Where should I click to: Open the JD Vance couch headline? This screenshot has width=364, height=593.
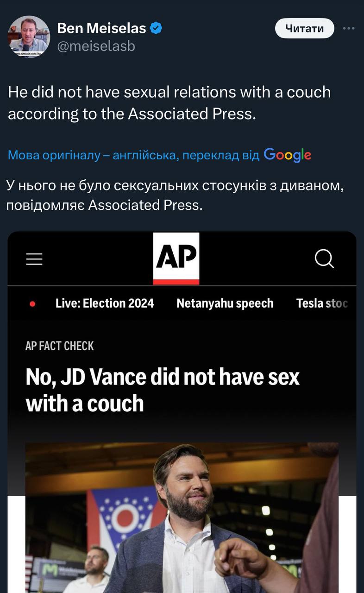point(163,390)
